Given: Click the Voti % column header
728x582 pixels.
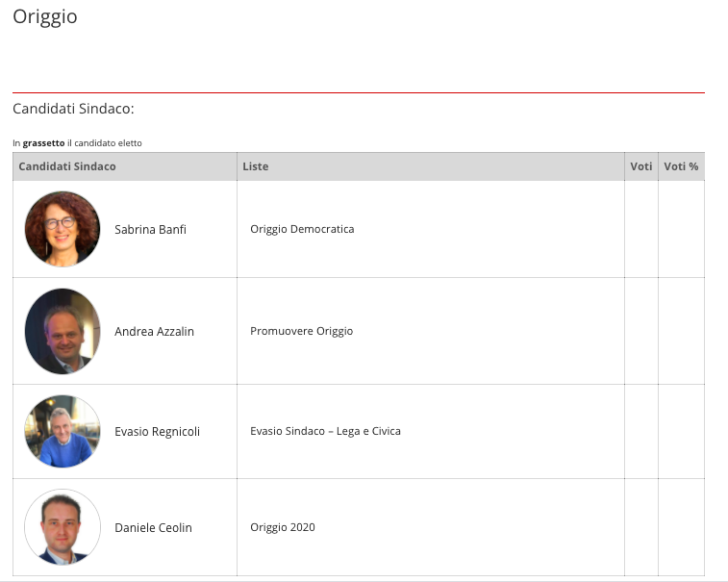Looking at the screenshot, I should 681,166.
